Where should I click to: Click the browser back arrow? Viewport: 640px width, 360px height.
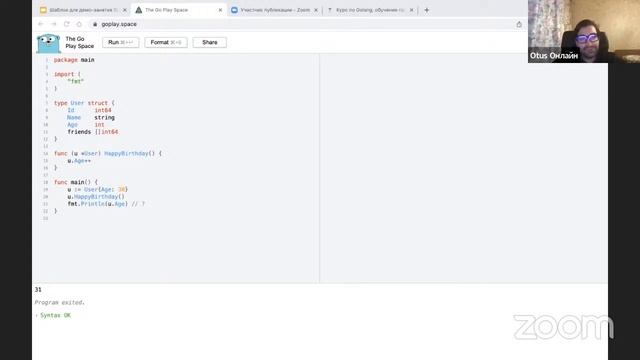pyautogui.click(x=41, y=24)
